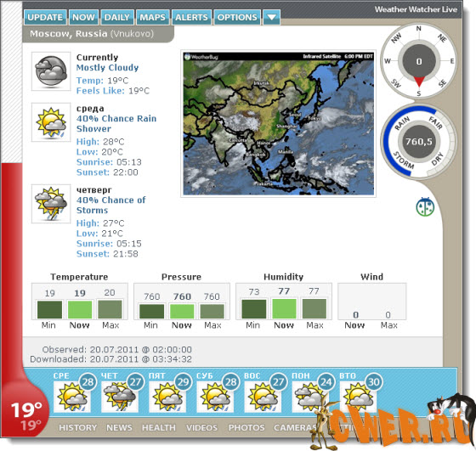Image resolution: width=476 pixels, height=451 pixels.
Task: Click the Humidity Max bar
Action: click(x=314, y=309)
